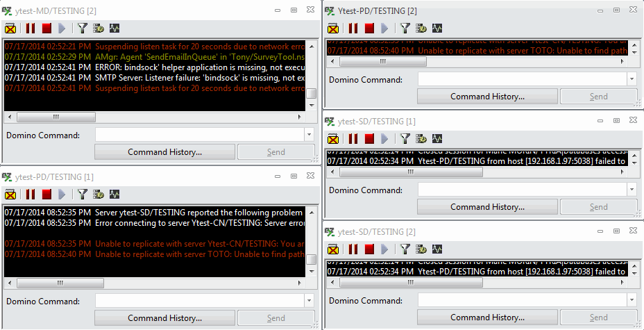Click filter funnel icon in ytest-SD/TESTING [2] panel
644x330 pixels.
(405, 249)
